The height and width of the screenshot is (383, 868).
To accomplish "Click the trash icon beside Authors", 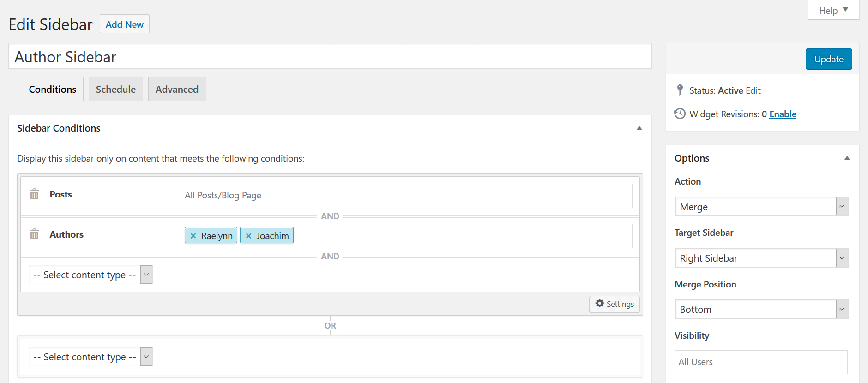I will 34,234.
